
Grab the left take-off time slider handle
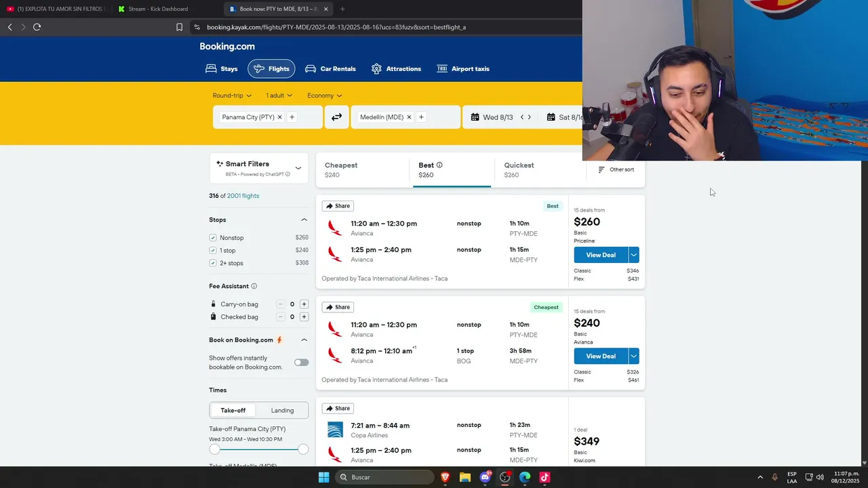click(215, 449)
